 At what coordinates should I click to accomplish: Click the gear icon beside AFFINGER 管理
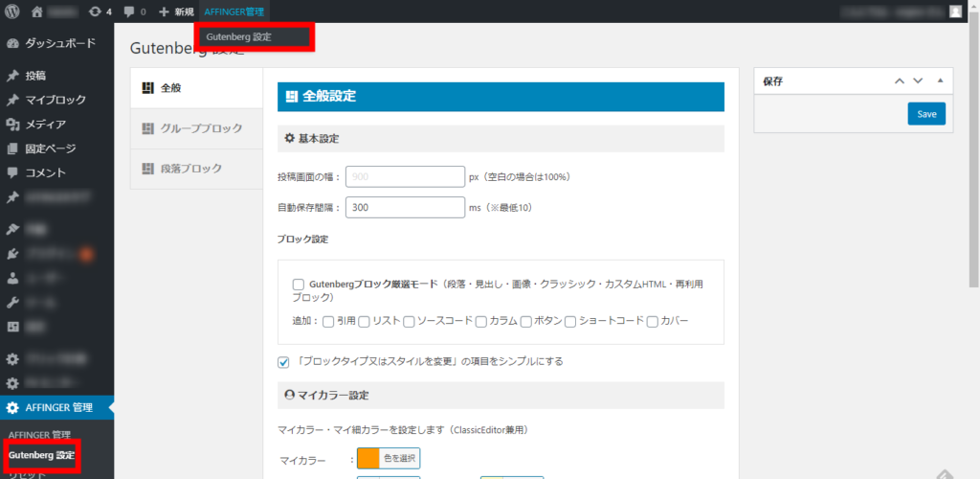tap(12, 408)
